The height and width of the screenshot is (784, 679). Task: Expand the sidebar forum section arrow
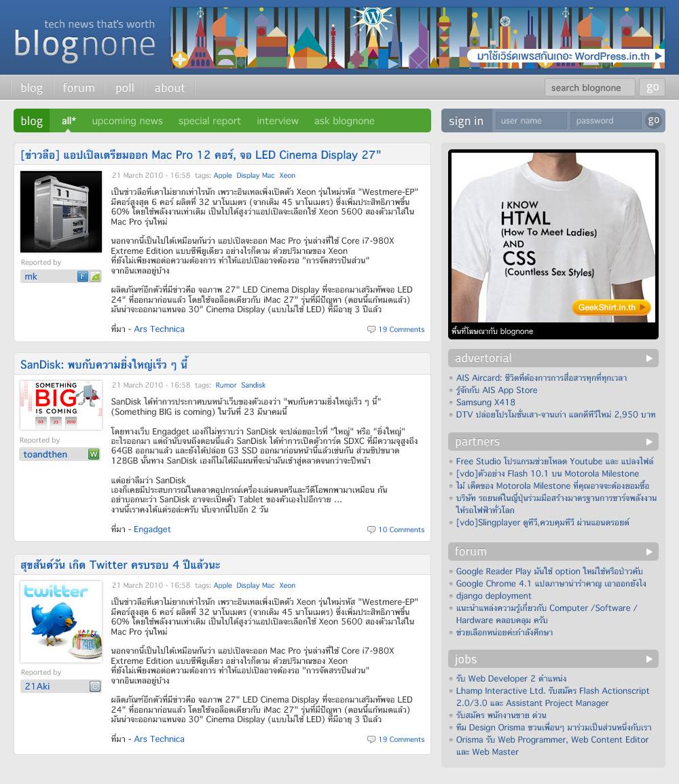[x=649, y=551]
